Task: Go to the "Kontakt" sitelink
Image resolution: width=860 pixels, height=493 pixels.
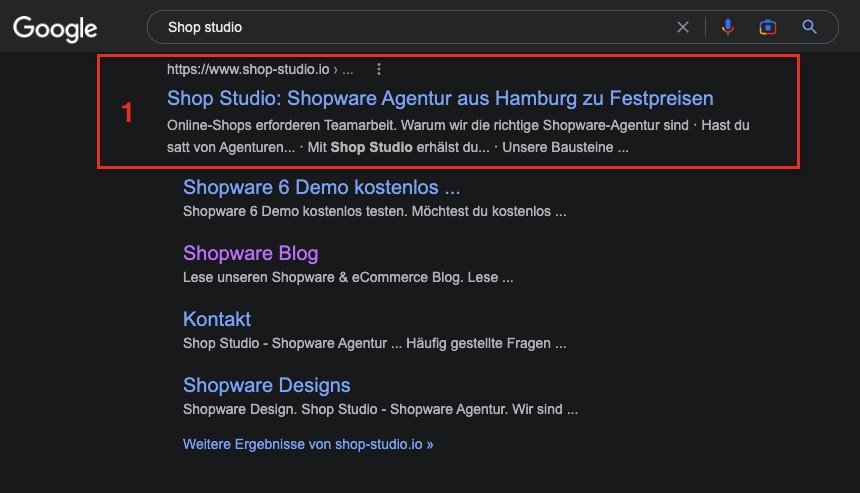Action: coord(217,319)
